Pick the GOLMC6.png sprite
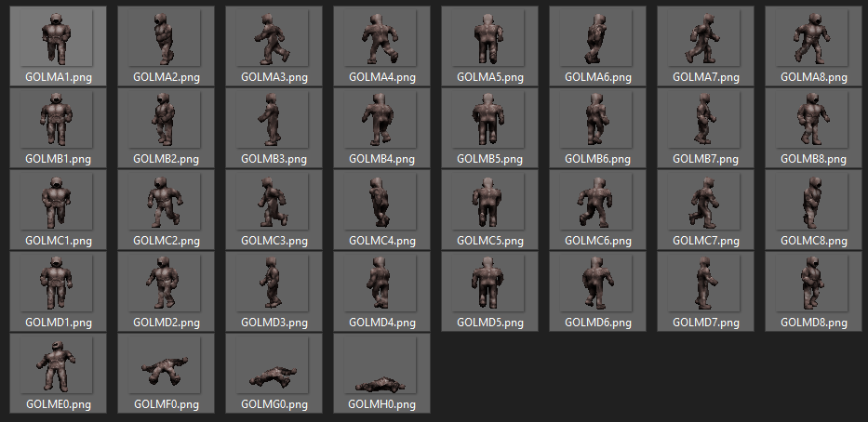This screenshot has height=422, width=868. [596, 202]
